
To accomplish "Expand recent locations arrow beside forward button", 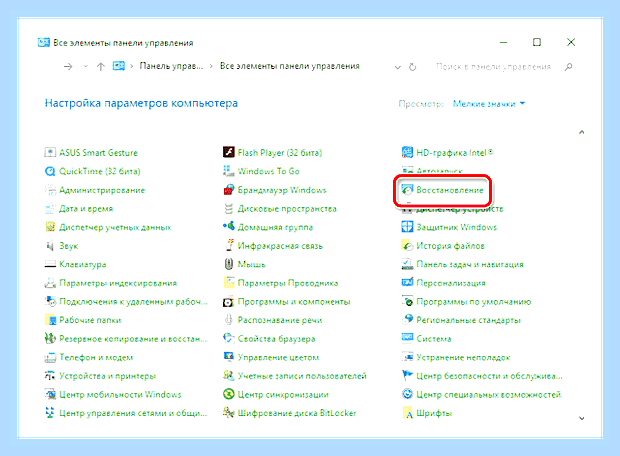I will point(85,66).
